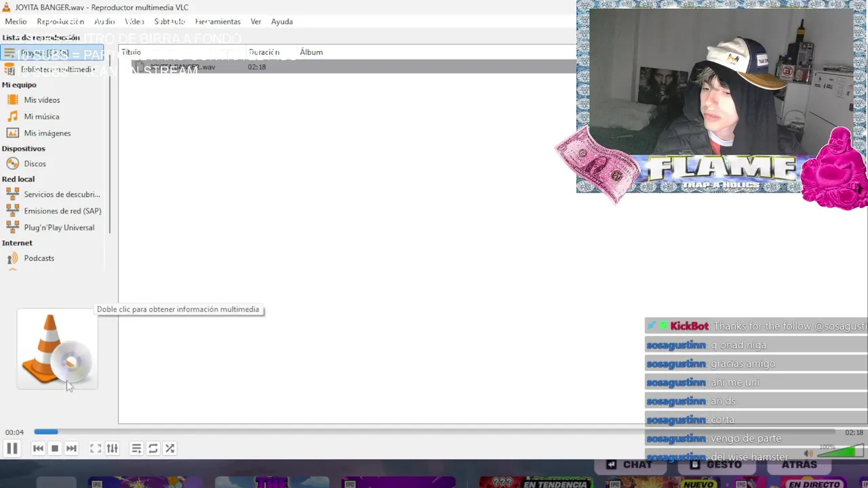Open extended settings and effects

[113, 448]
